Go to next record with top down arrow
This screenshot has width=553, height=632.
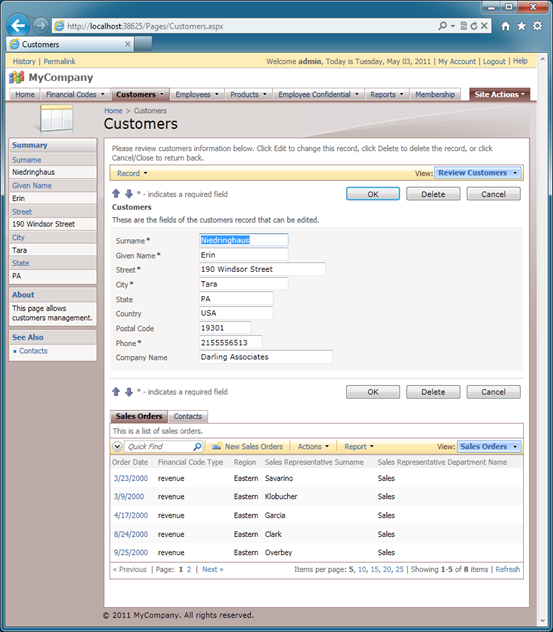click(129, 193)
